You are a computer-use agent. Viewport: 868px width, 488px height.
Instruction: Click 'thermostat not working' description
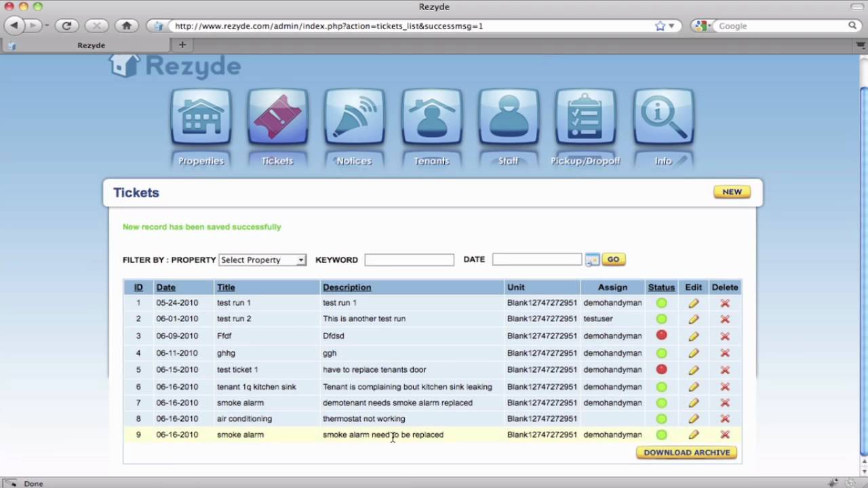(363, 419)
